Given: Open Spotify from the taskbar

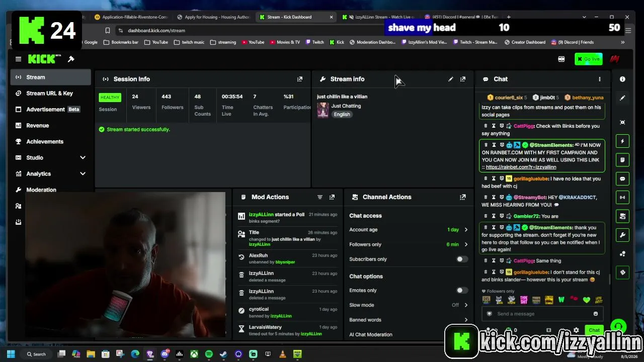Looking at the screenshot, I should point(209,354).
